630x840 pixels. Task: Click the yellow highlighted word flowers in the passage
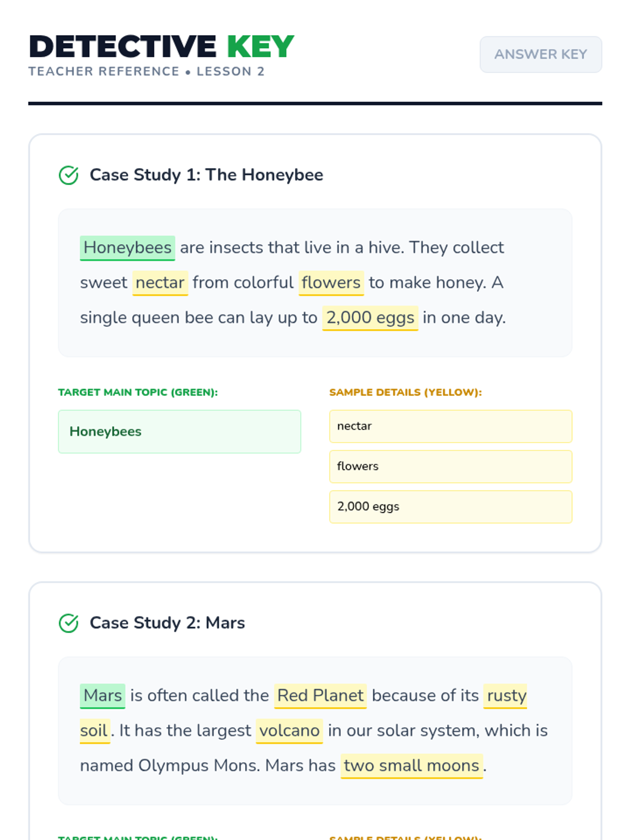(x=331, y=282)
